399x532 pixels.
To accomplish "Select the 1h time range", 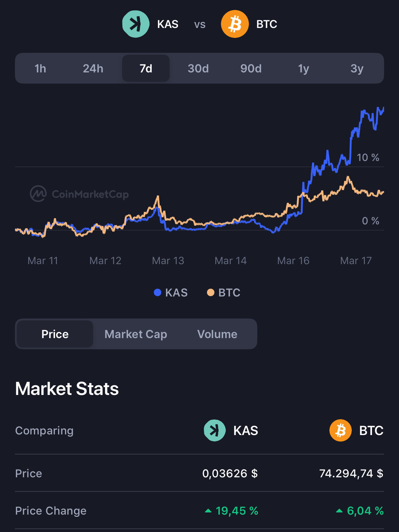I will click(40, 68).
